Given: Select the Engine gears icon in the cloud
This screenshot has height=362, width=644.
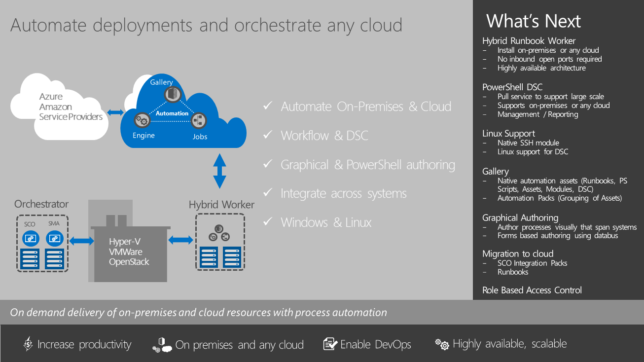Looking at the screenshot, I should 142,120.
